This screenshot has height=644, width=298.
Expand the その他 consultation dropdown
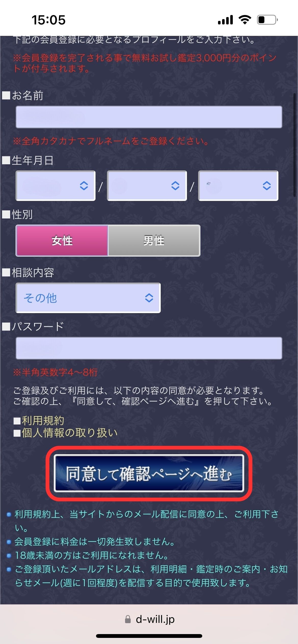pyautogui.click(x=88, y=298)
